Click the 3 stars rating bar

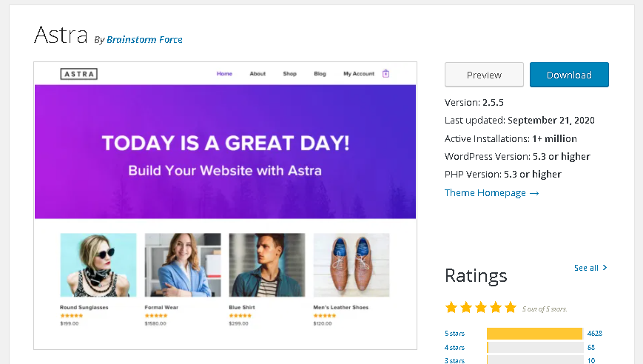pos(535,360)
